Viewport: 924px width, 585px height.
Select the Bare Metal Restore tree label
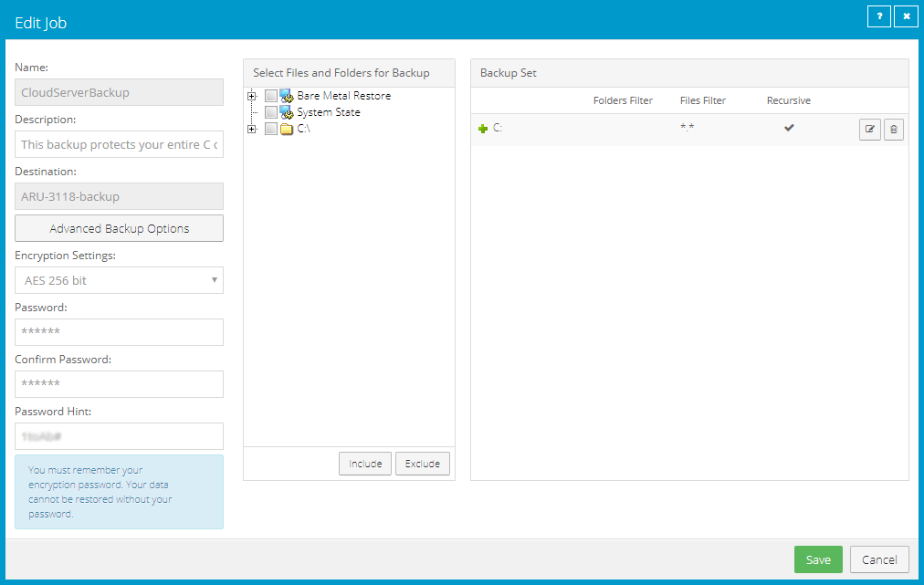tap(343, 96)
